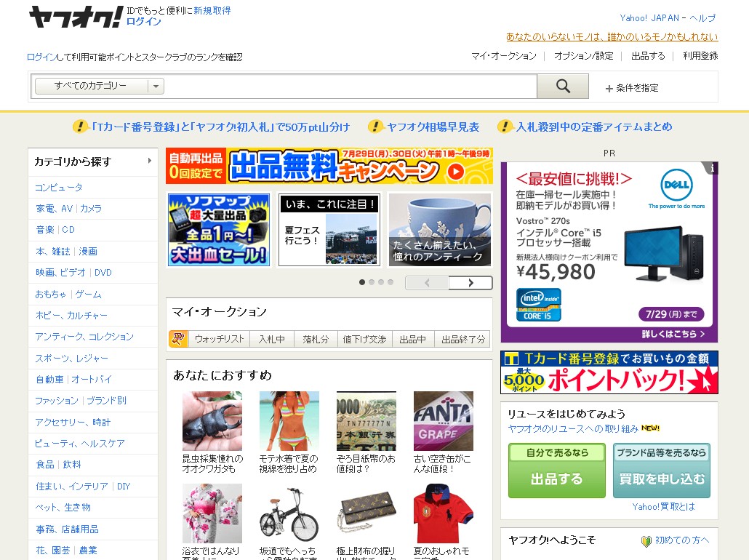Screen dimensions: 749x560
Task: Open the コンピュータ category
Action: [58, 188]
